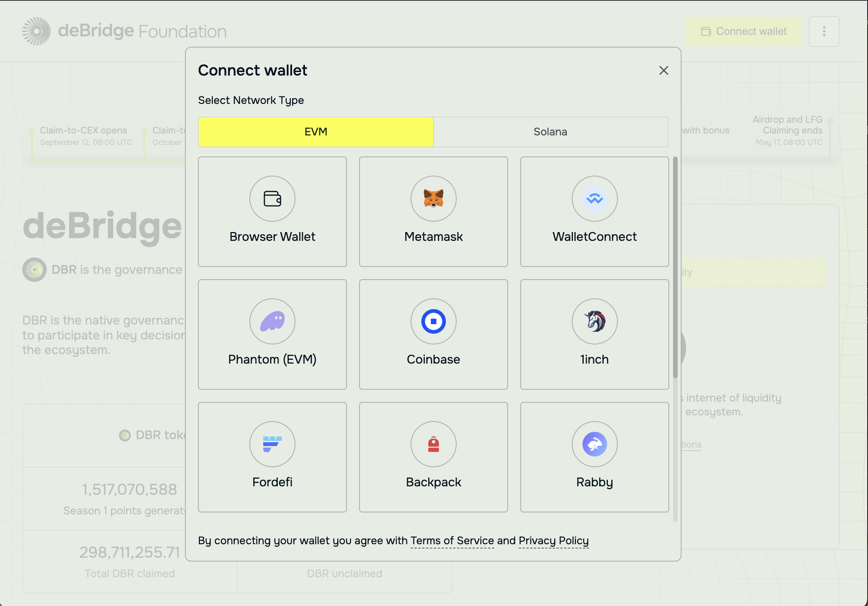This screenshot has height=606, width=868.
Task: Switch network type to EVM
Action: pos(316,132)
